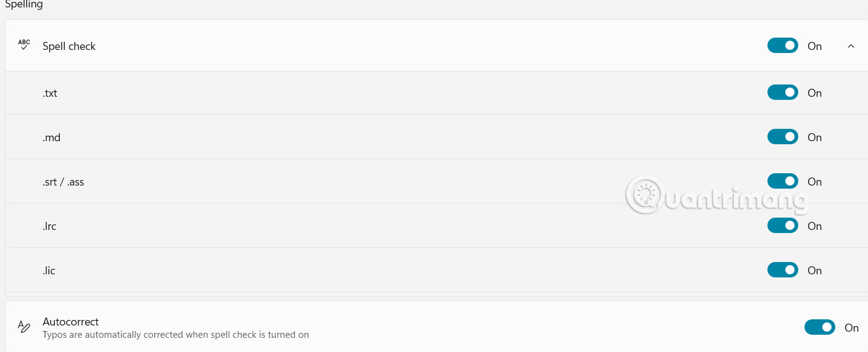
Task: Toggle spell check for .md files
Action: (782, 137)
